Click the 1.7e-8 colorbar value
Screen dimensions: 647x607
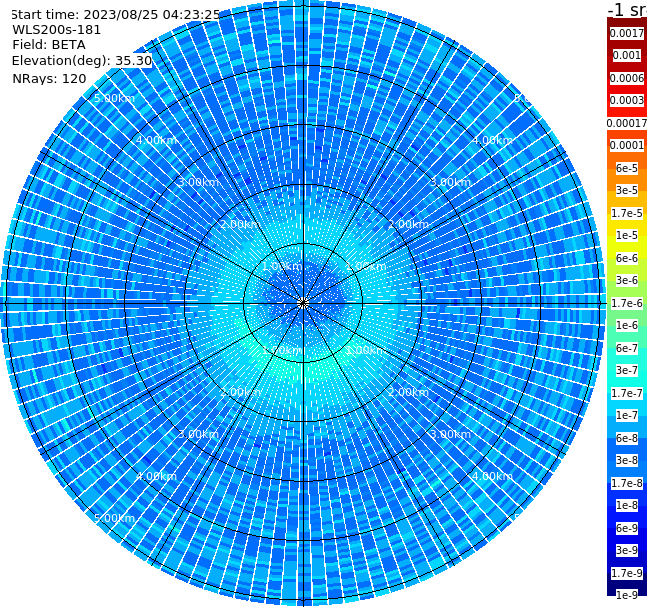pyautogui.click(x=627, y=483)
